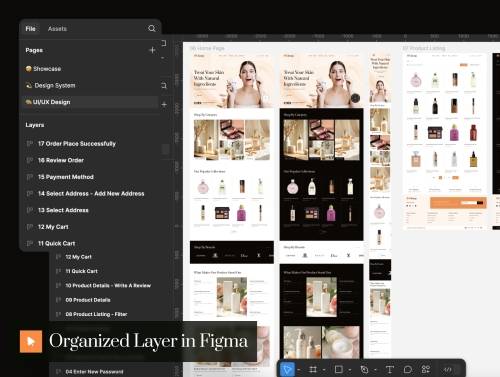Click the Showcase page emoji icon

tap(29, 69)
